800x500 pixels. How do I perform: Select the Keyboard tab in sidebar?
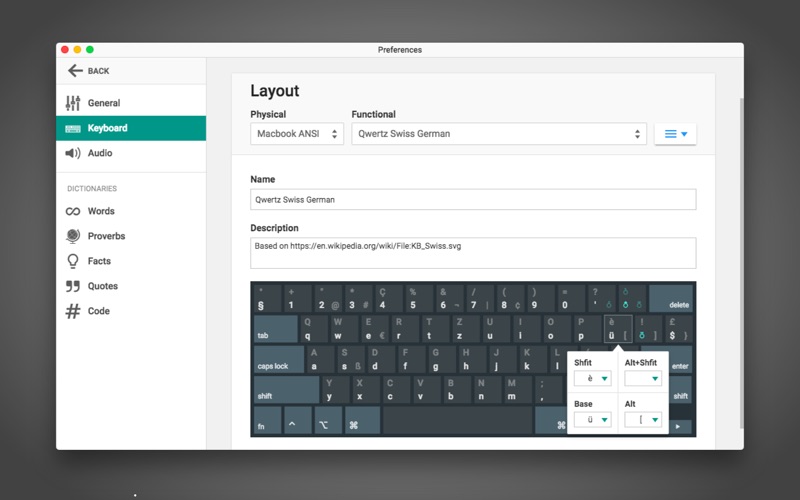pyautogui.click(x=131, y=128)
